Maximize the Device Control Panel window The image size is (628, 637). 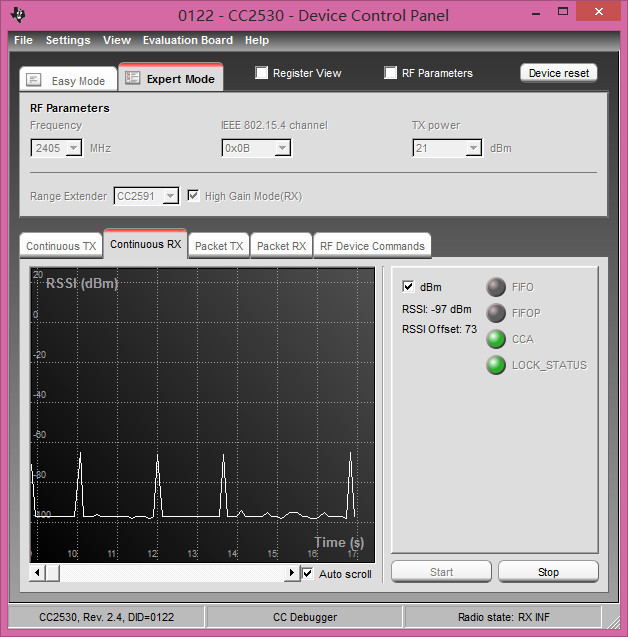[x=563, y=12]
